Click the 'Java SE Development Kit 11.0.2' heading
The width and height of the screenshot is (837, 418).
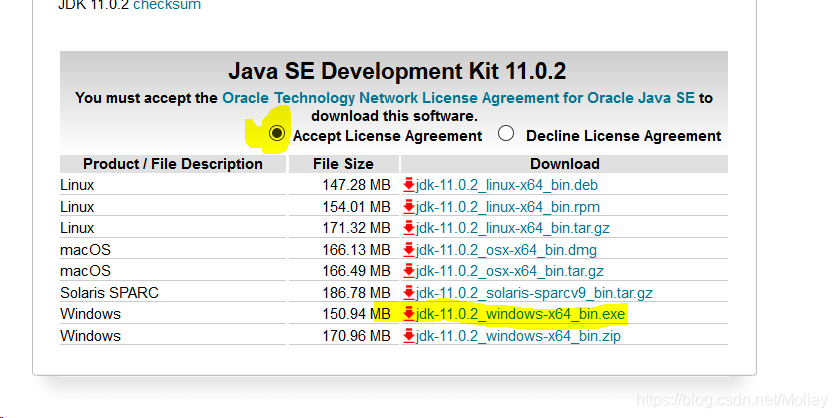point(397,71)
